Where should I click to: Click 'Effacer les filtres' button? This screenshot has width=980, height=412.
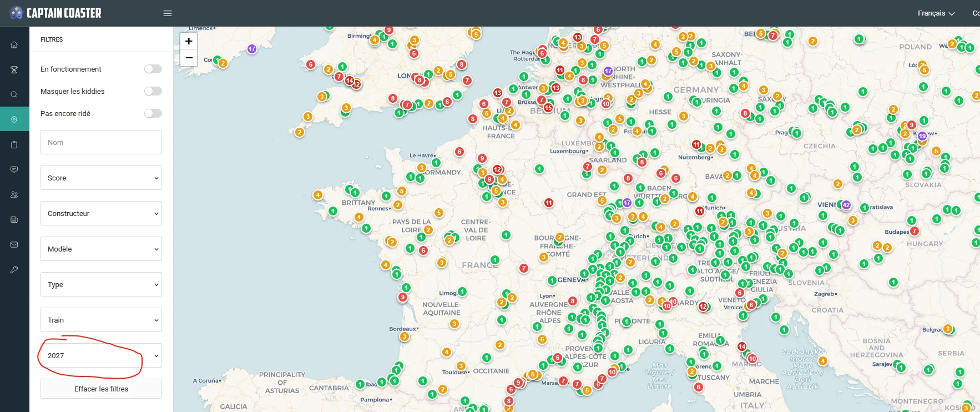click(101, 389)
